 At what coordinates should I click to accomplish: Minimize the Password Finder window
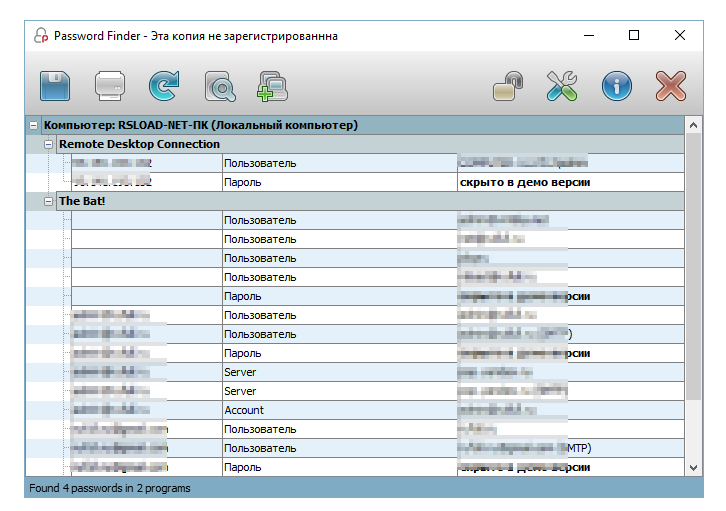coord(589,36)
